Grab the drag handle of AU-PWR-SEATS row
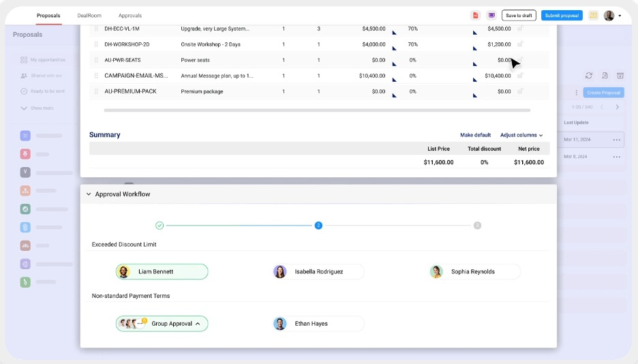The width and height of the screenshot is (638, 364). 96,60
